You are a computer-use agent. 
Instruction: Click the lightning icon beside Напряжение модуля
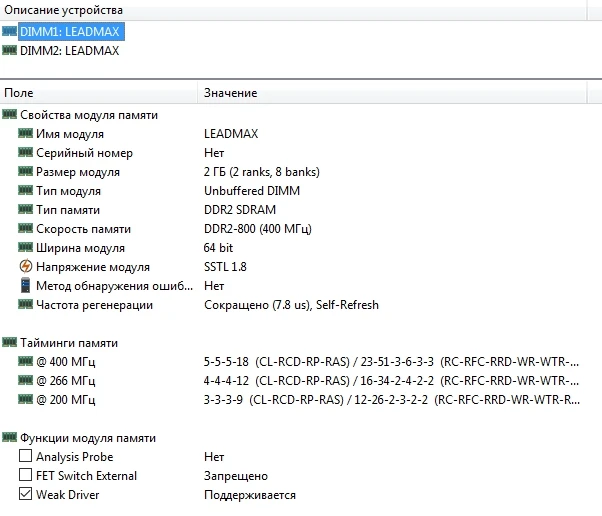[x=25, y=266]
